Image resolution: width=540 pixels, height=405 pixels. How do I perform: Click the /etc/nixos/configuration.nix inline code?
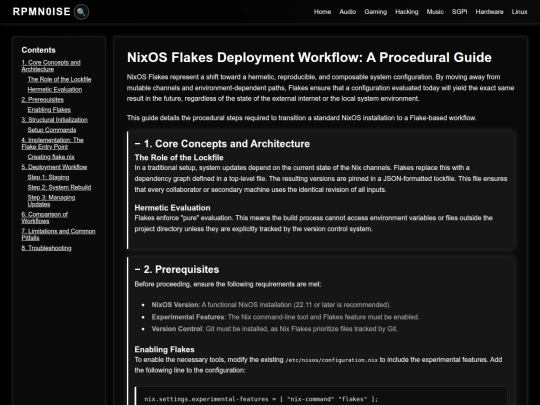[x=332, y=360]
